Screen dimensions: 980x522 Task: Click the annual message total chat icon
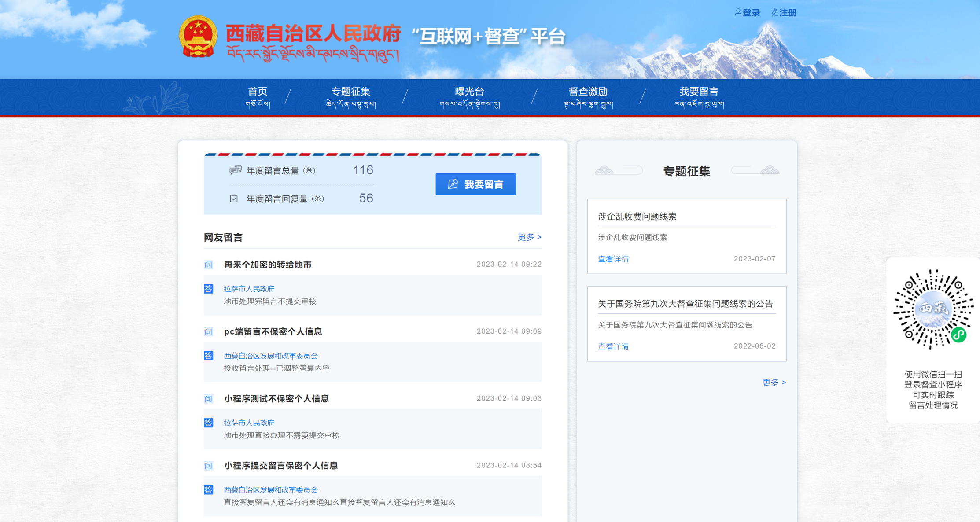pyautogui.click(x=235, y=170)
